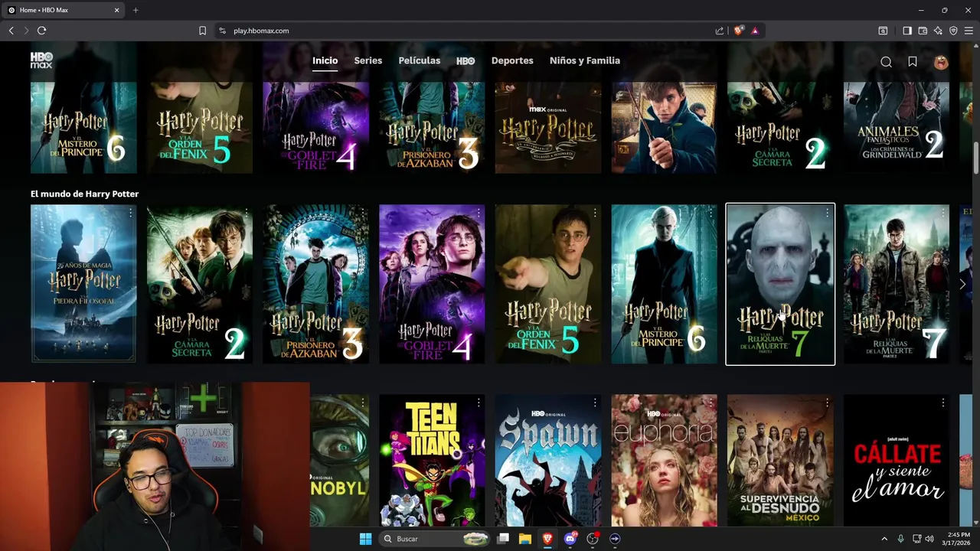Toggle browser sidebar panel

(x=907, y=31)
